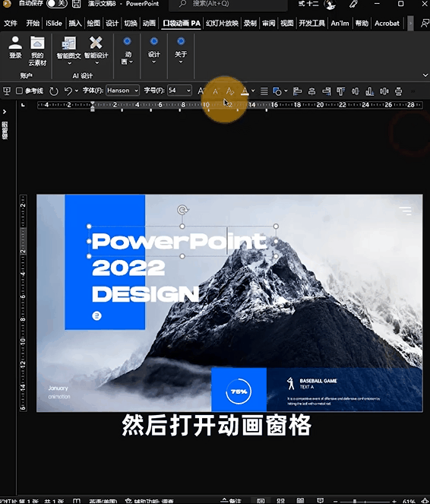Image resolution: width=430 pixels, height=504 pixels.
Task: Open the undo history dropdown arrow
Action: tap(77, 91)
